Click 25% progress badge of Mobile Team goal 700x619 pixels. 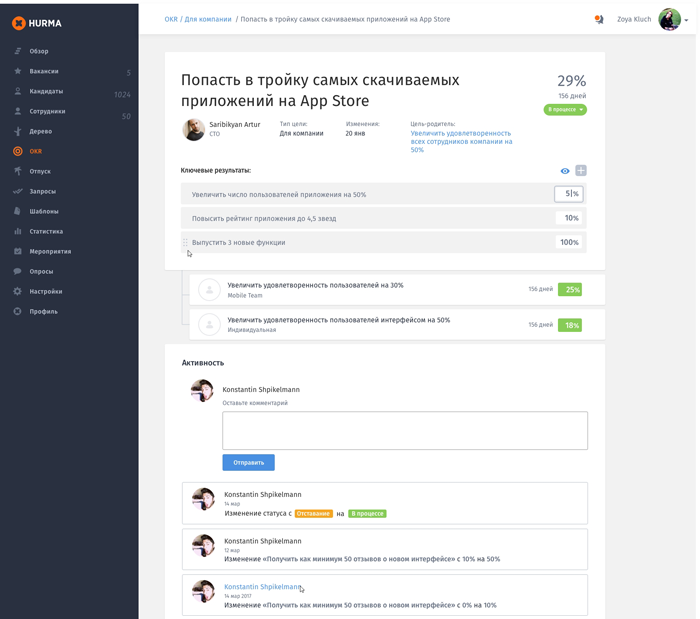click(570, 290)
